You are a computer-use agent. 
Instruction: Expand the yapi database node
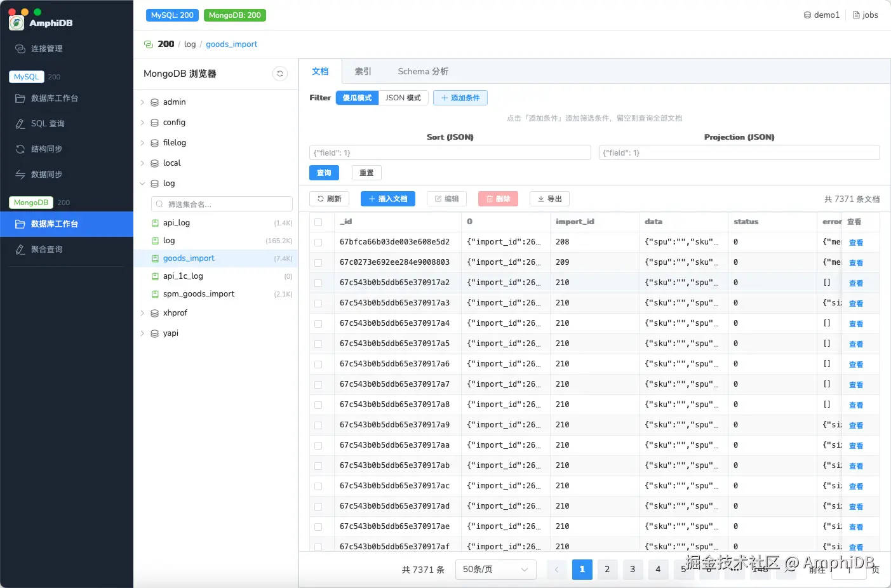pos(142,333)
